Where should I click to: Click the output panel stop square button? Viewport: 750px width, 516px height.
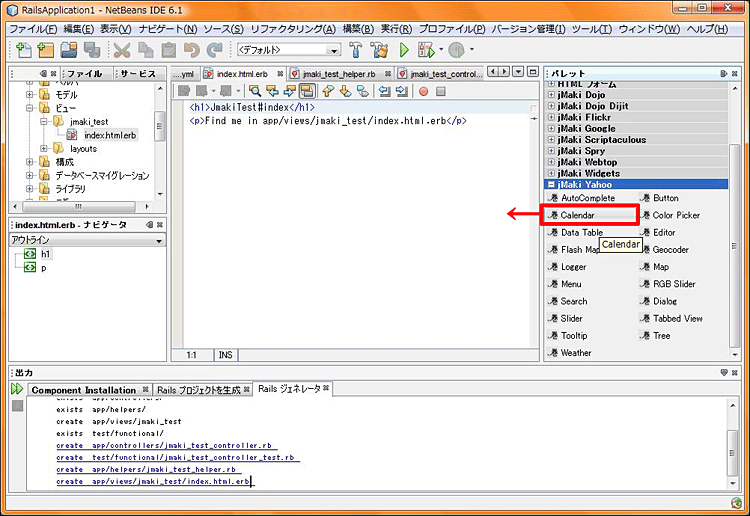point(18,406)
